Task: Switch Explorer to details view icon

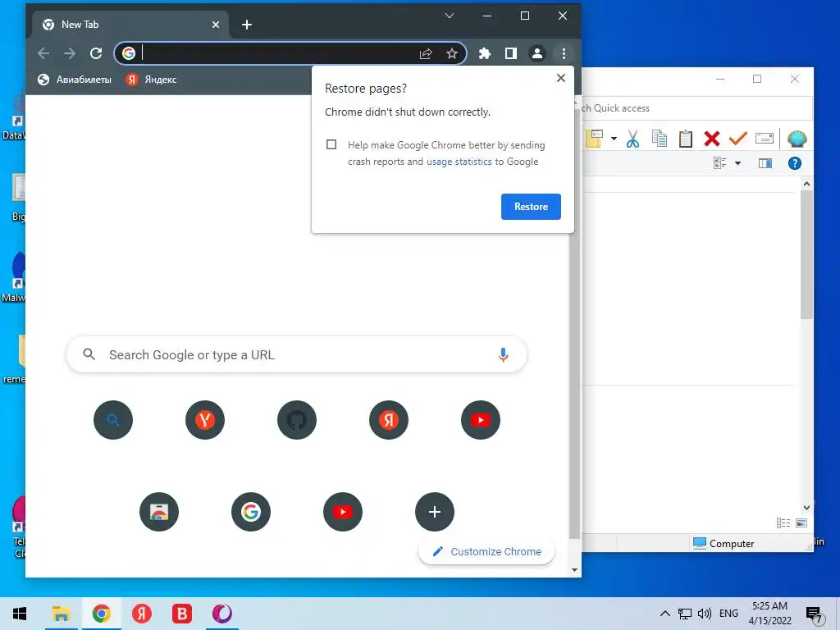Action: click(783, 523)
